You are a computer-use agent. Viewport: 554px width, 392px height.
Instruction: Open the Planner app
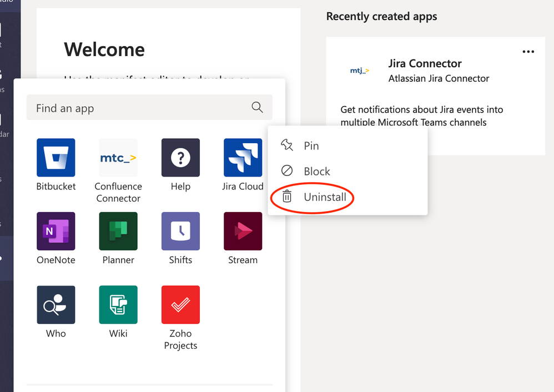[x=118, y=231]
